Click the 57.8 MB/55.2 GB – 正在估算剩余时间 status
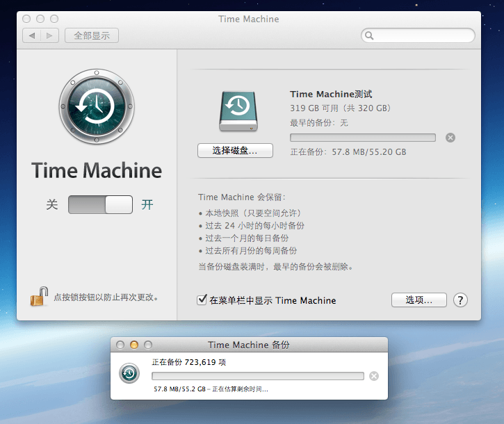504x424 pixels. point(211,389)
